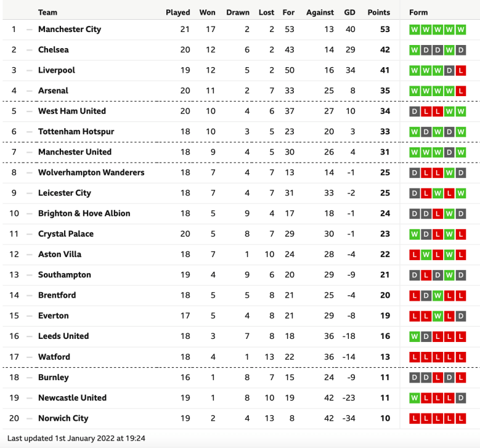Screen dimensions: 480x448
Task: Select the Crystal Palace team name
Action: tap(65, 234)
